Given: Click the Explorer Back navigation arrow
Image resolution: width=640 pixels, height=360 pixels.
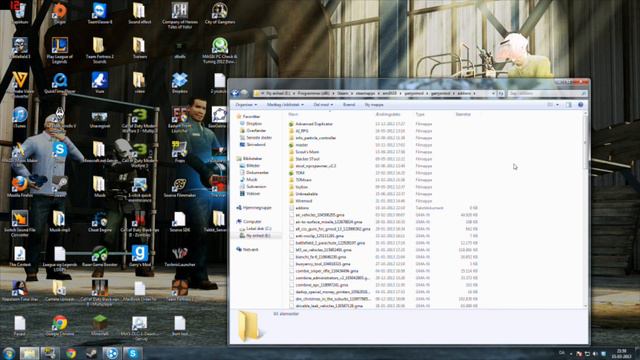Looking at the screenshot, I should point(235,93).
